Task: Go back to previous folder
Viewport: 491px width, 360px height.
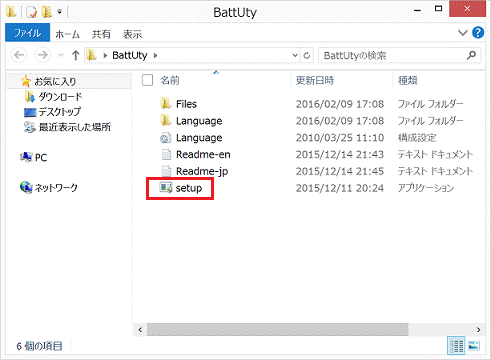Action: click(19, 55)
